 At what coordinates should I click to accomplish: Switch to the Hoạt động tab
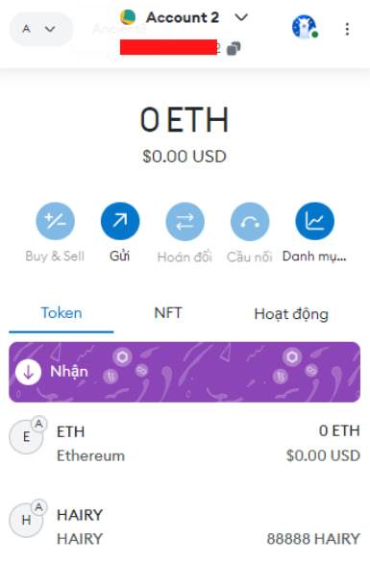pos(291,314)
